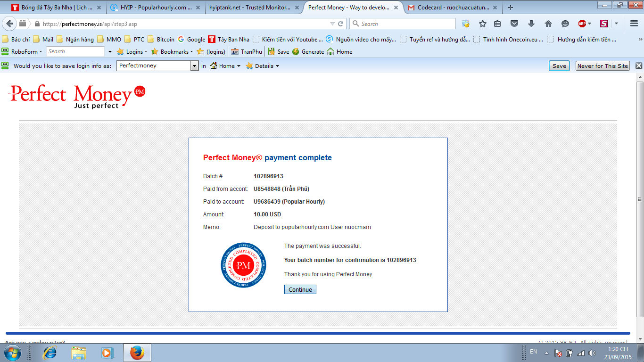644x362 pixels.
Task: Expand the RoboForm Bookmarks dropdown
Action: (x=191, y=52)
